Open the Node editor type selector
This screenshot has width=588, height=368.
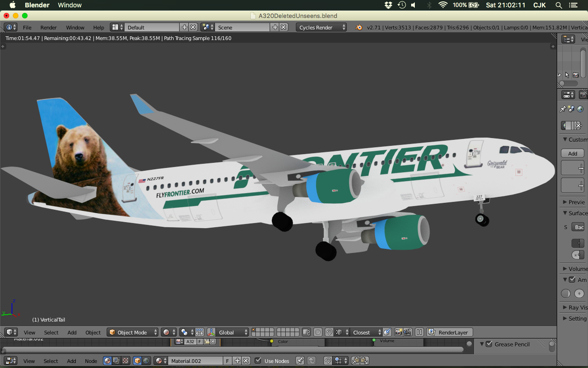click(11, 361)
